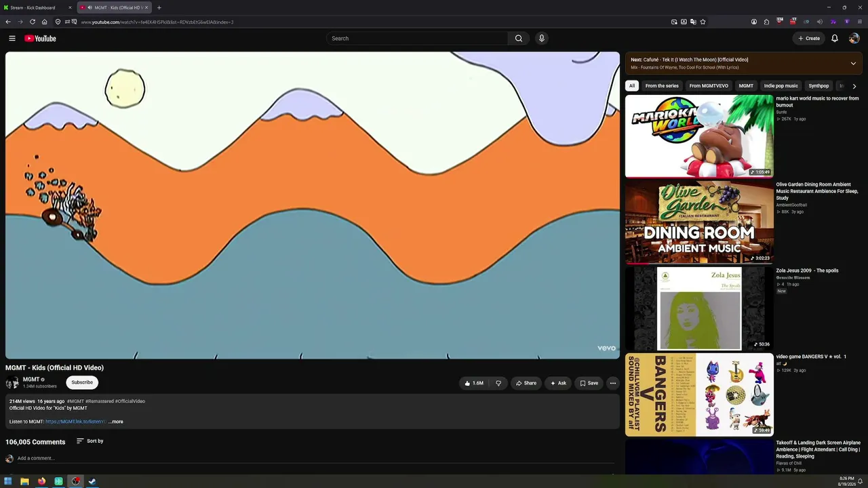Click the address bar URL
Screen dimensions: 868x488
[157, 22]
